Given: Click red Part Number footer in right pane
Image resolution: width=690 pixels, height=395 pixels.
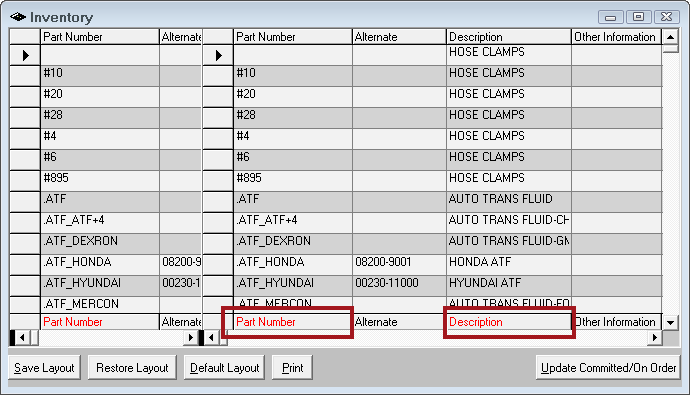Looking at the screenshot, I should point(293,322).
